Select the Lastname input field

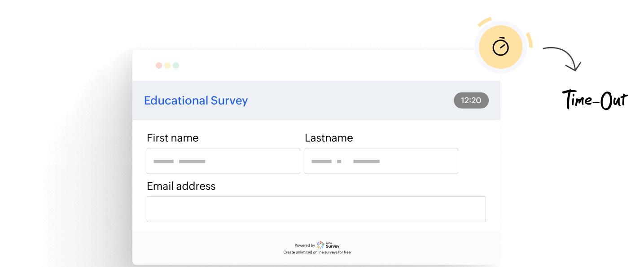click(381, 161)
